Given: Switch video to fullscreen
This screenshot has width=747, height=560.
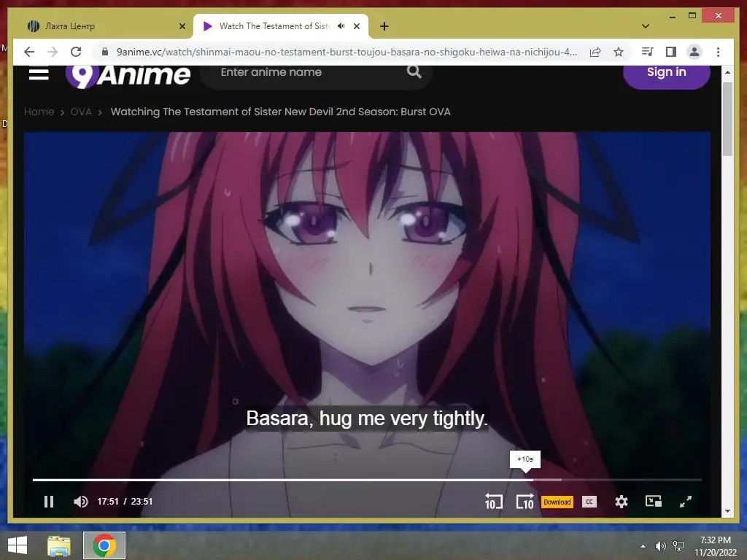Looking at the screenshot, I should click(686, 502).
